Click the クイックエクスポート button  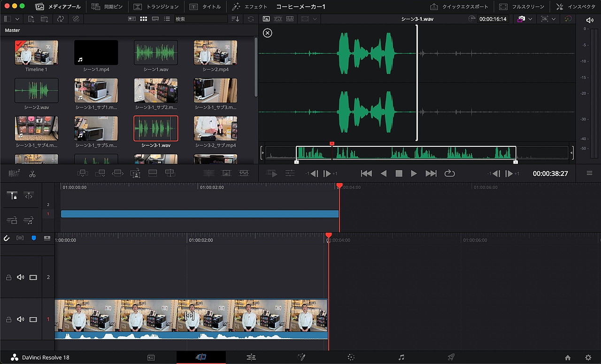pos(459,7)
